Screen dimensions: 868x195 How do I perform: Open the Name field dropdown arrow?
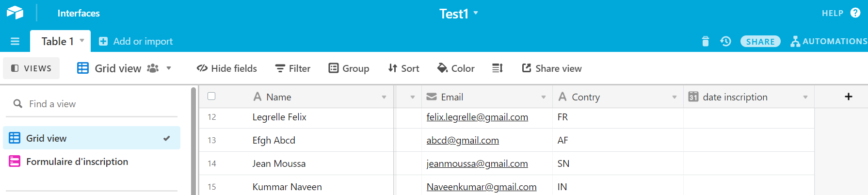384,97
